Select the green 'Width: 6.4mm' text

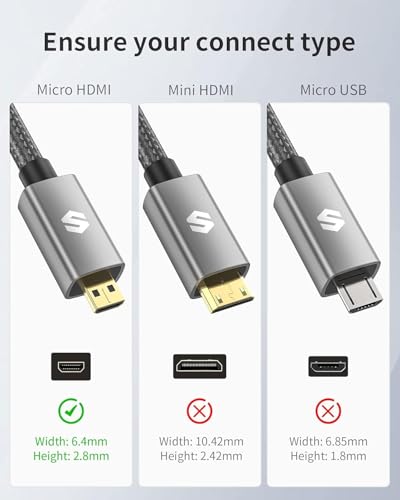pyautogui.click(x=71, y=441)
